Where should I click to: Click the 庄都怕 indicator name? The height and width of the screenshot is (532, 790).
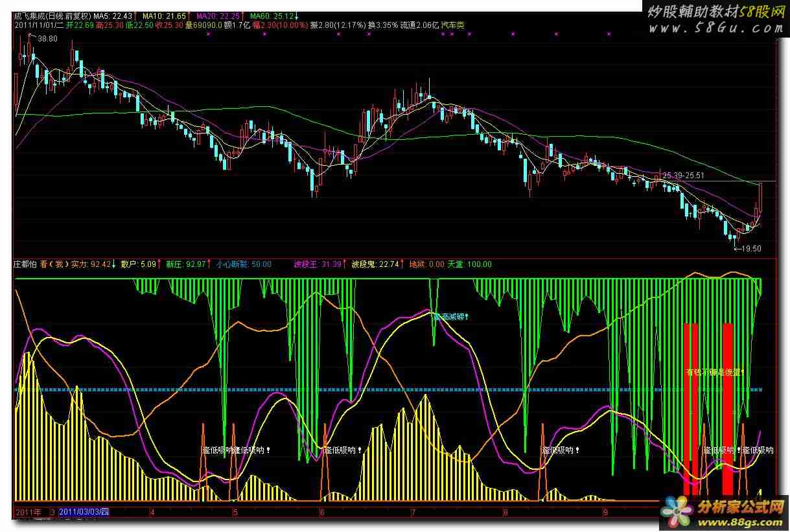click(25, 264)
